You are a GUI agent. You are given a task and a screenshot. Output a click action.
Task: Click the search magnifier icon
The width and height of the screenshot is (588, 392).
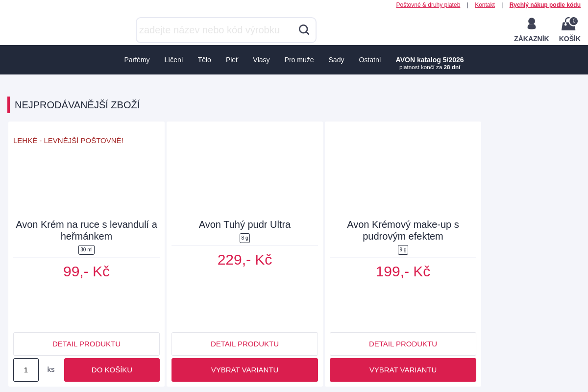304,30
